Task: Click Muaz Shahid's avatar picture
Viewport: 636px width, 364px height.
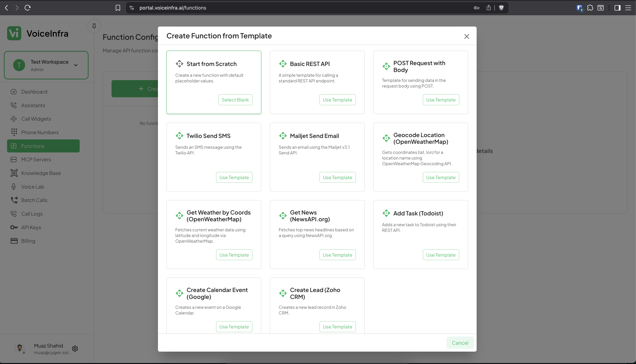Action: (19, 348)
